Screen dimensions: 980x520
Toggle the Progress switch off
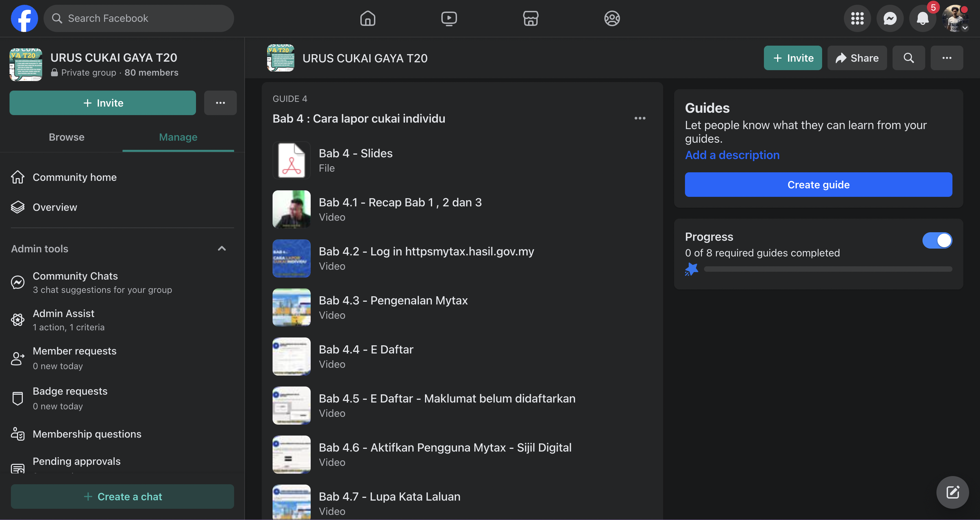point(937,240)
